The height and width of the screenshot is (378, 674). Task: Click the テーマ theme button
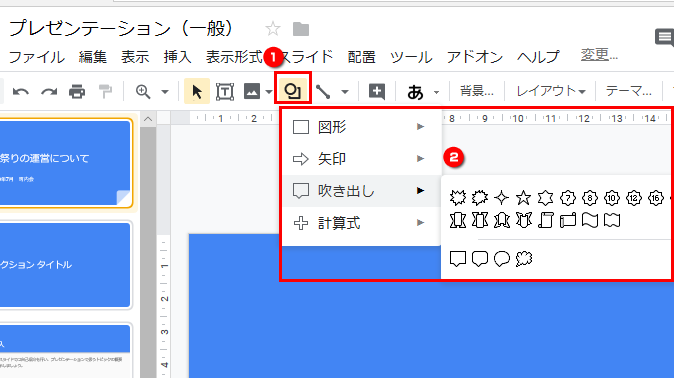click(x=628, y=91)
